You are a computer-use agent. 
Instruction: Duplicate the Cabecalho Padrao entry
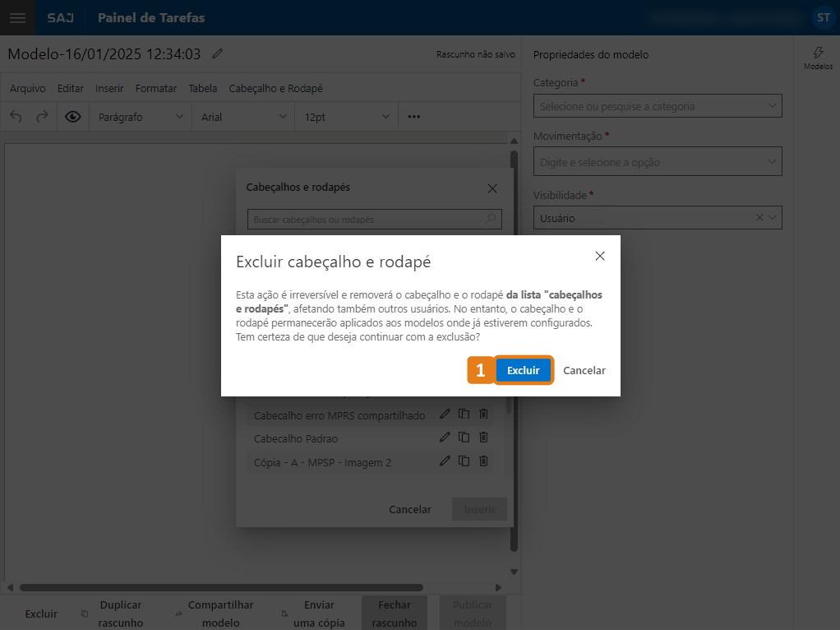click(x=464, y=438)
